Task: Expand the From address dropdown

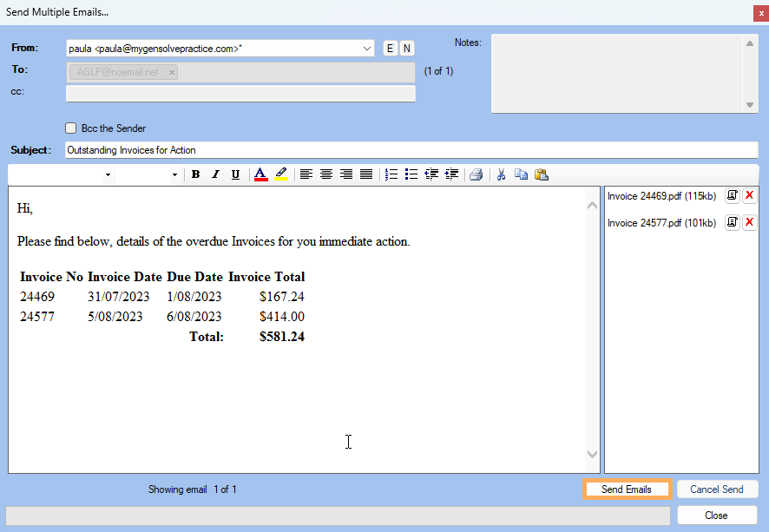Action: coord(367,49)
